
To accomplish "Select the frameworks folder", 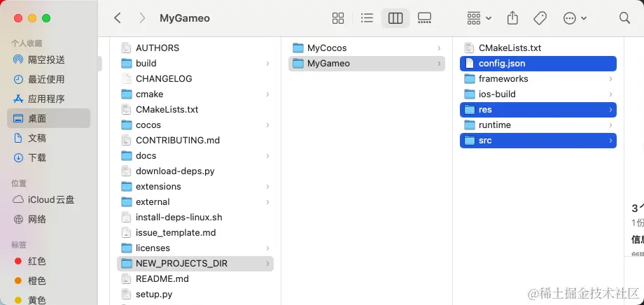I will pos(538,79).
